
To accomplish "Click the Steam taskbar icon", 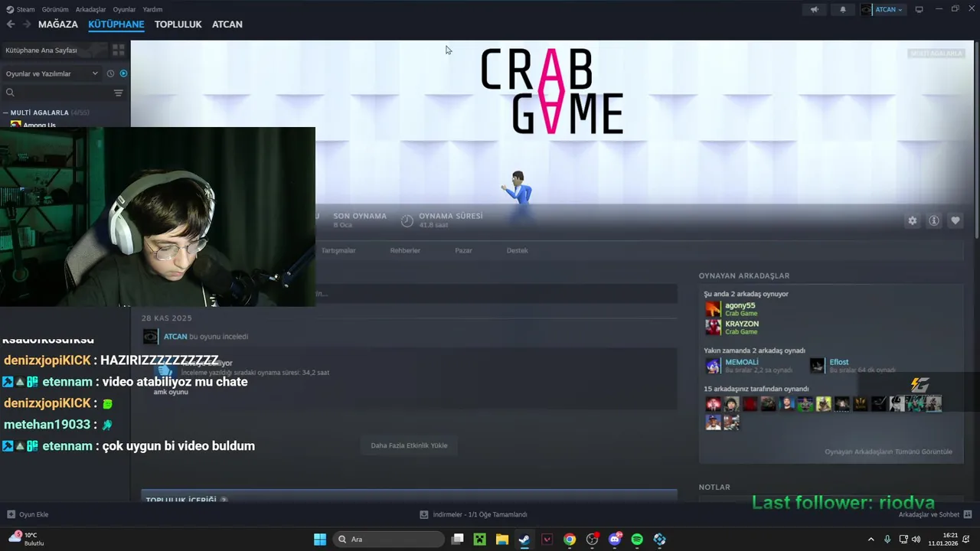I will click(524, 540).
